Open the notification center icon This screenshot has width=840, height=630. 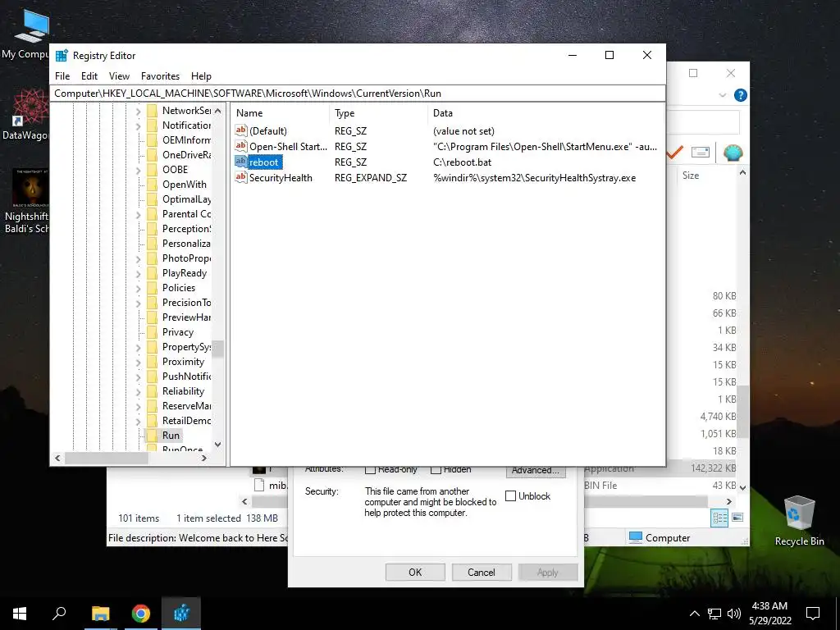[813, 614]
